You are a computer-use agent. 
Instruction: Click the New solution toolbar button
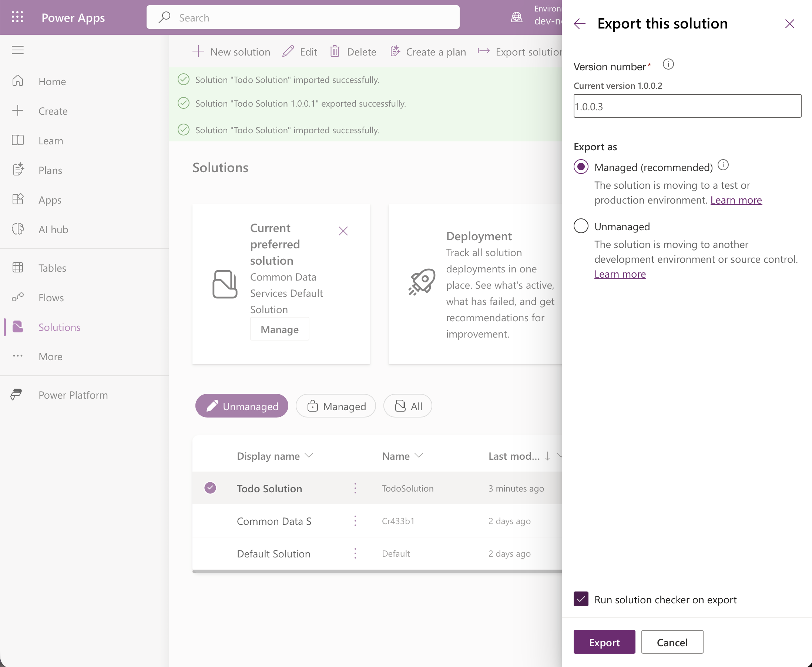tap(231, 52)
